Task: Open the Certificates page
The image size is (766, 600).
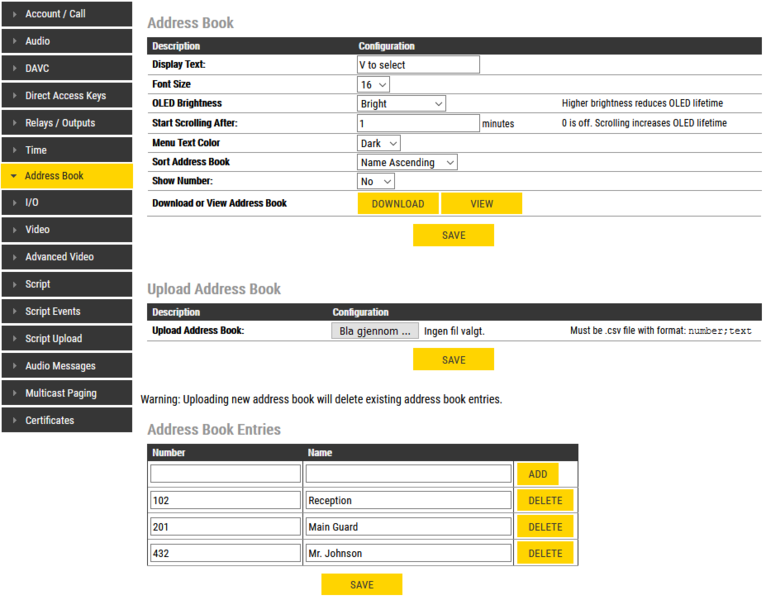Action: coord(67,420)
